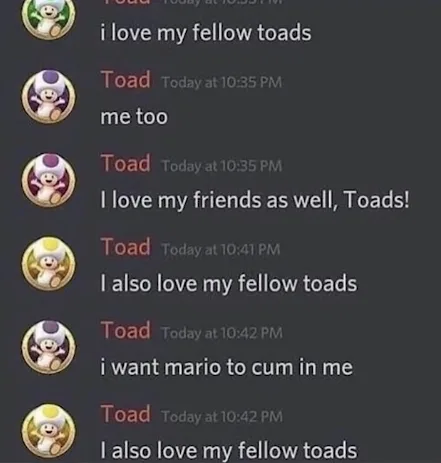Screen dimensions: 441x463
Task: Open the Toad username above "I love my friends as well"
Action: 125,163
